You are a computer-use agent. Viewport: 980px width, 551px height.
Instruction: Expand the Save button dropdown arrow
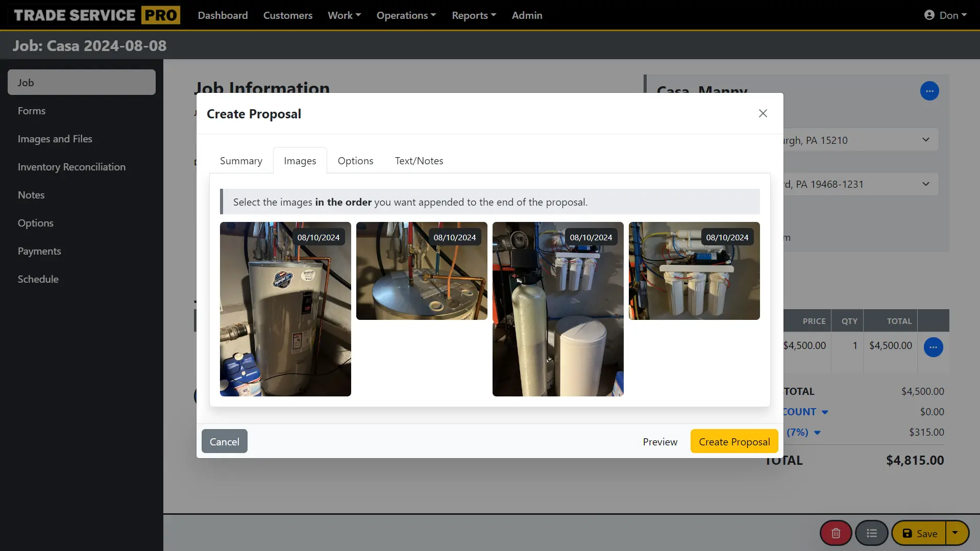click(x=957, y=533)
